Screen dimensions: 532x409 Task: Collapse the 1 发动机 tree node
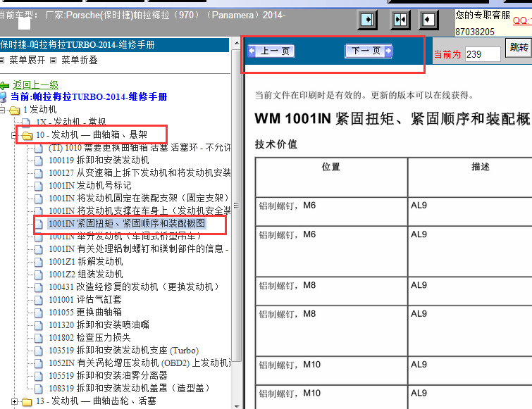tap(2, 110)
